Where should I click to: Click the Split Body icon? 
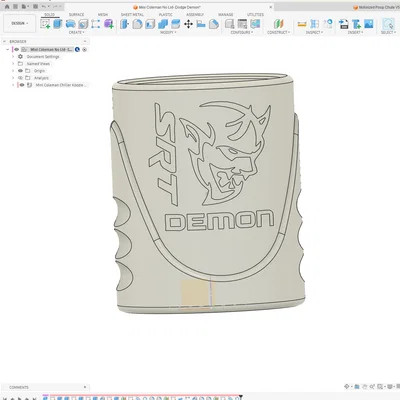[x=175, y=24]
